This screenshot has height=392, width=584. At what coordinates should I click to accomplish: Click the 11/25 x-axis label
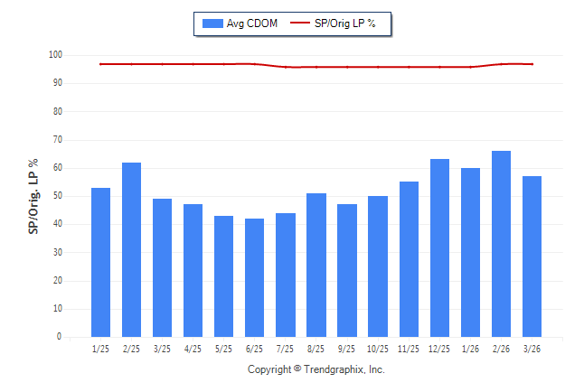point(409,348)
